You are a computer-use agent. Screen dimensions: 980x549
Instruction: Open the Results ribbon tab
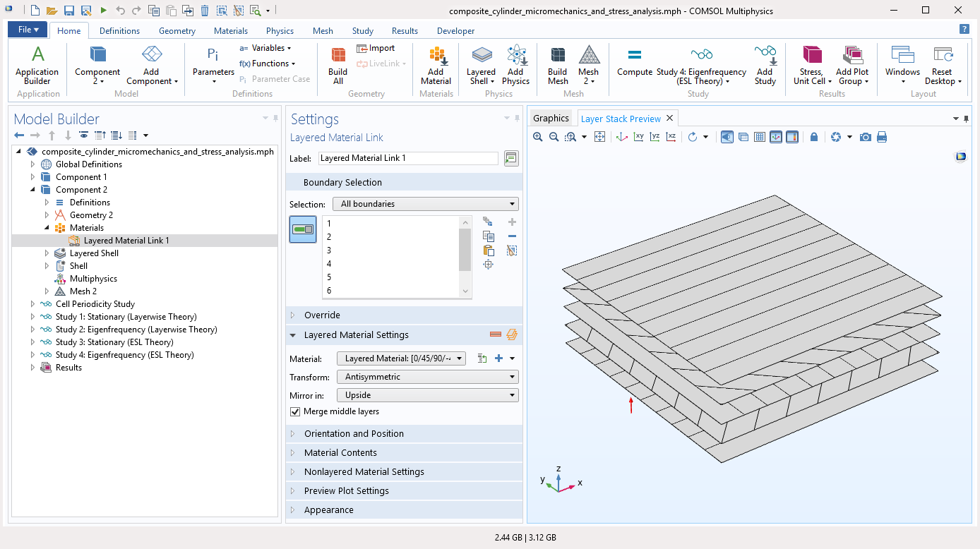405,31
